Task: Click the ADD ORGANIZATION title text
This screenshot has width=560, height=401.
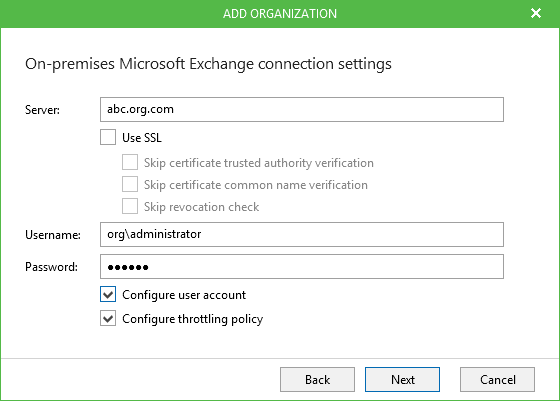Action: (280, 14)
